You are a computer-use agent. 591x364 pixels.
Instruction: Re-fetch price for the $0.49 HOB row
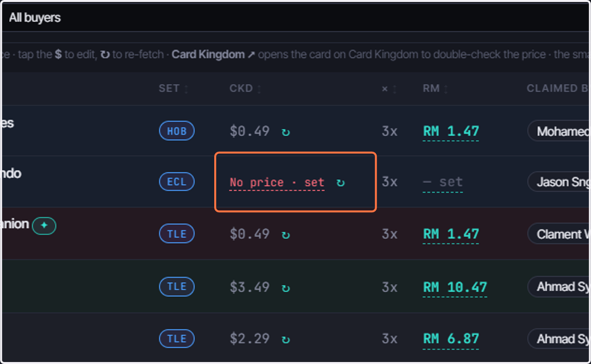point(286,132)
